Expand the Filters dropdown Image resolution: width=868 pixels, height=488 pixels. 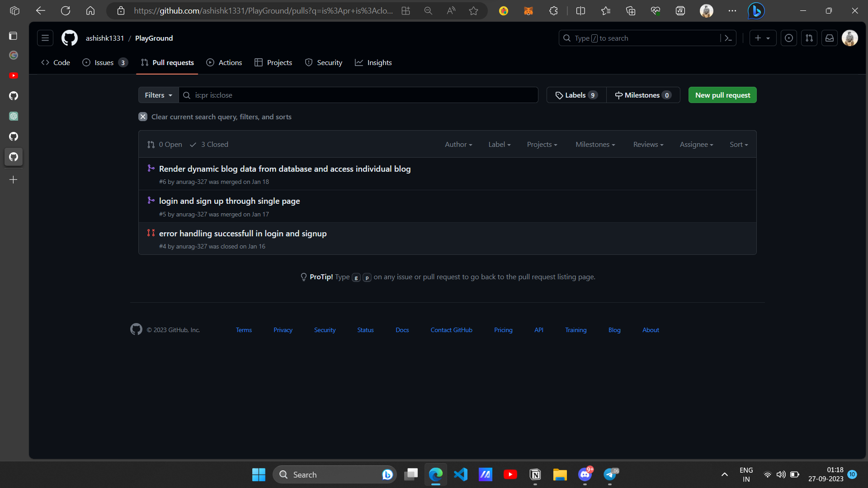(158, 95)
